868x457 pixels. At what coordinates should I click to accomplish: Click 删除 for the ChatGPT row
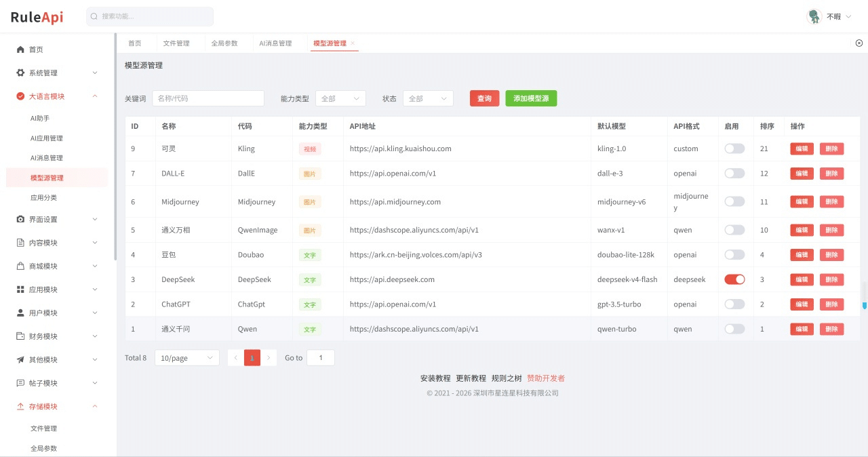point(832,304)
